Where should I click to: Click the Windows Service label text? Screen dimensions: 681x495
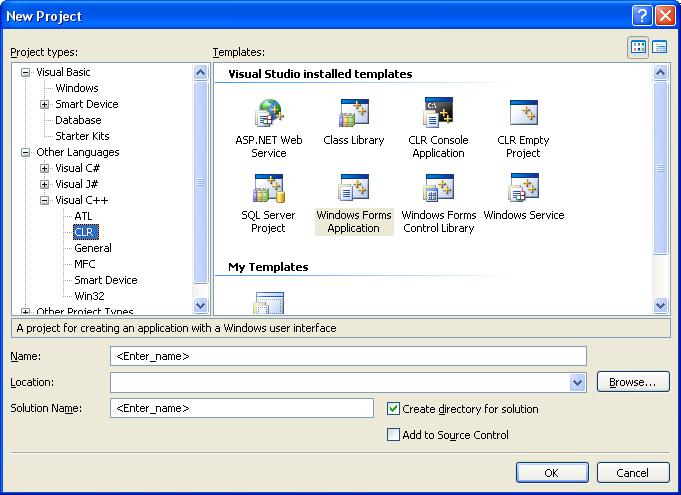(523, 215)
